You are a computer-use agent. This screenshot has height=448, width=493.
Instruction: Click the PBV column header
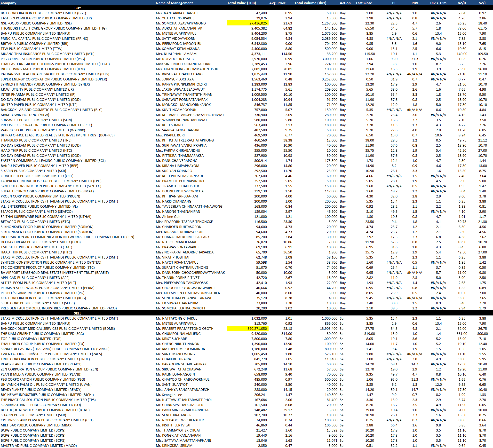pos(414,3)
